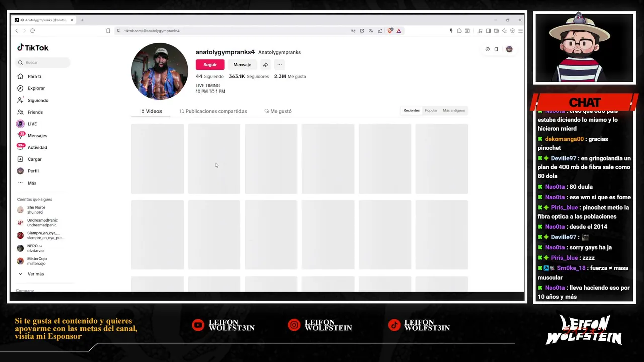Go to Siguiendo in sidebar
This screenshot has height=362, width=644.
(33, 100)
